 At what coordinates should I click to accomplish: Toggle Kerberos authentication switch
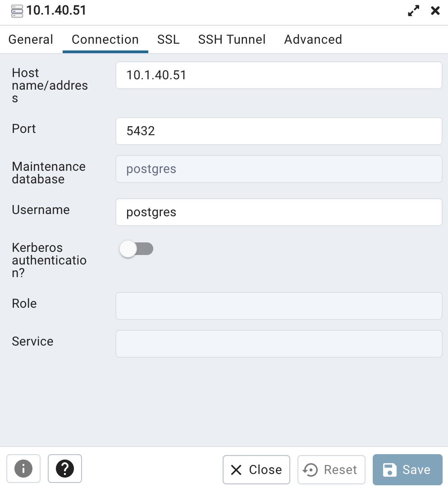coord(136,249)
